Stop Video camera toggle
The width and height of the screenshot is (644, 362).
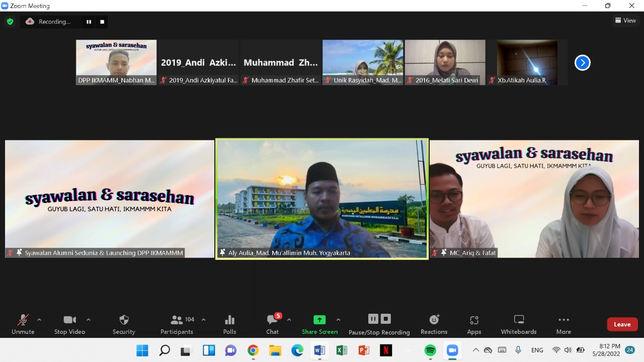pyautogui.click(x=69, y=324)
